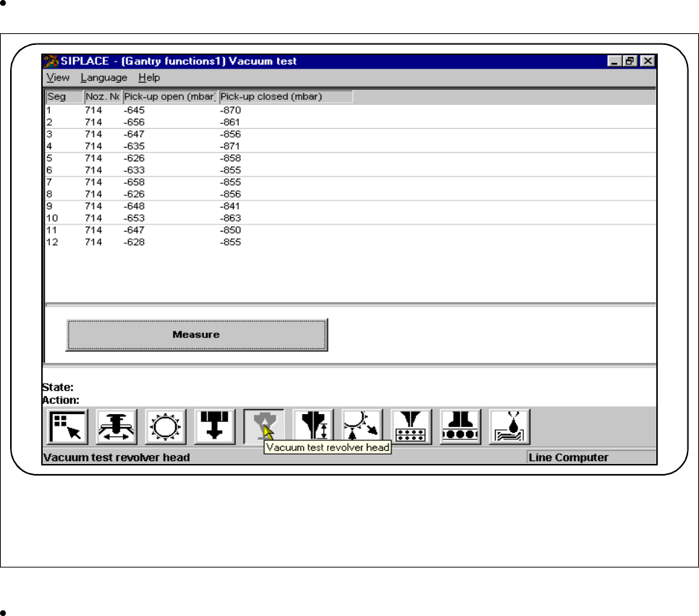The image size is (699, 616).
Task: Click status bar text Vacuum test revolver head
Action: [116, 457]
